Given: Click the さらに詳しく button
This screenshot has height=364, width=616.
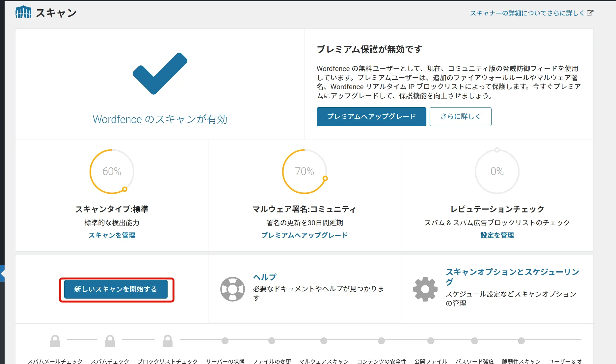Looking at the screenshot, I should tap(460, 117).
